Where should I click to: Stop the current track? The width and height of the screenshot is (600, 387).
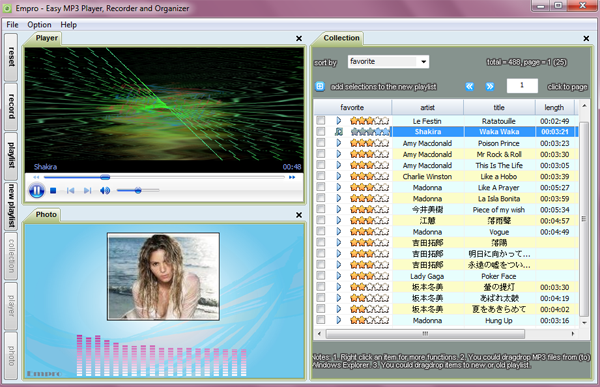pos(53,190)
